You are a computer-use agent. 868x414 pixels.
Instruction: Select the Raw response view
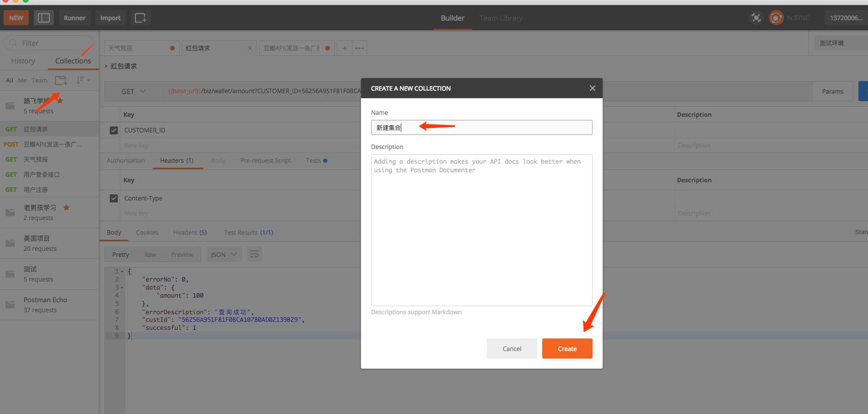tap(150, 254)
